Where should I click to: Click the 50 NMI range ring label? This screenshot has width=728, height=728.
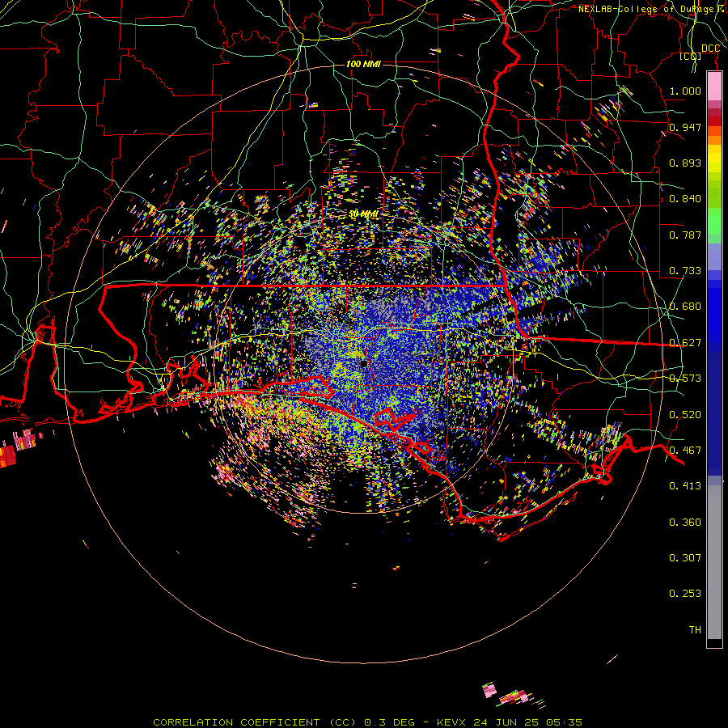364,214
